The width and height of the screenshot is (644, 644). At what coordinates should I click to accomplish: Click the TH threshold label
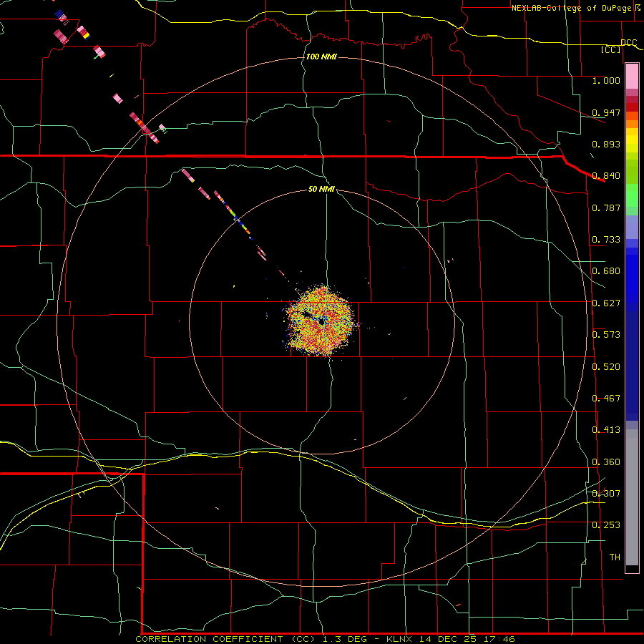[615, 557]
